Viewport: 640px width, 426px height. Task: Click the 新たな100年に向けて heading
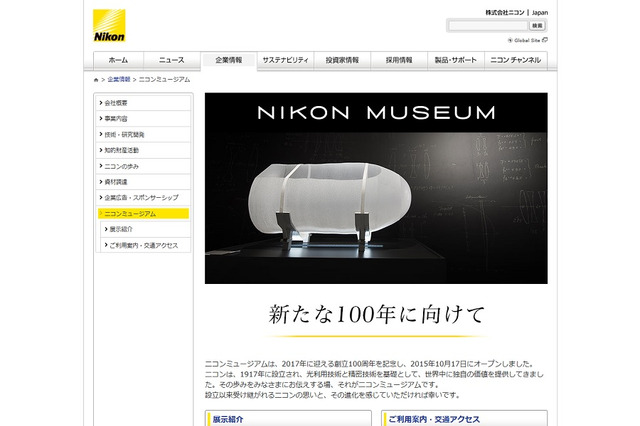(376, 315)
